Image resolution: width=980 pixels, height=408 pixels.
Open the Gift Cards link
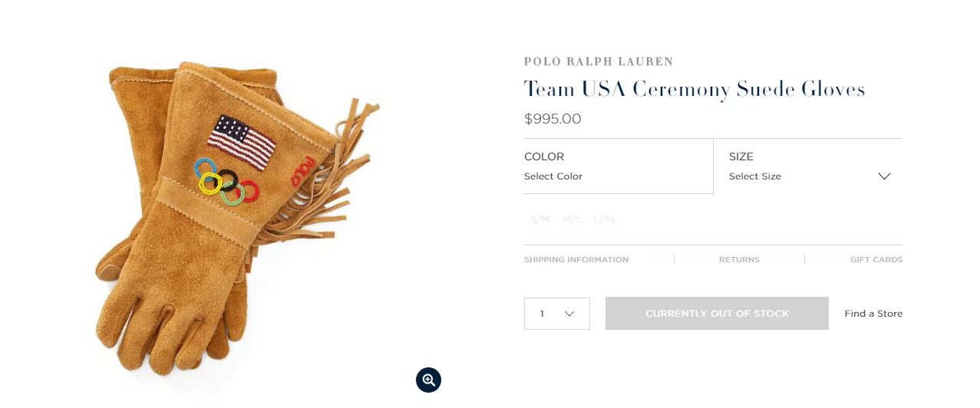(876, 260)
